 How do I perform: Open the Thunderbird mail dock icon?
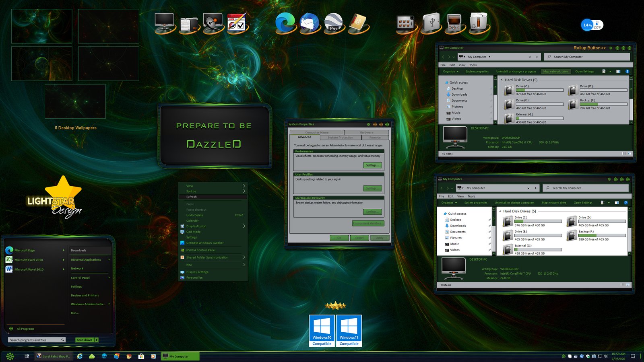[310, 23]
